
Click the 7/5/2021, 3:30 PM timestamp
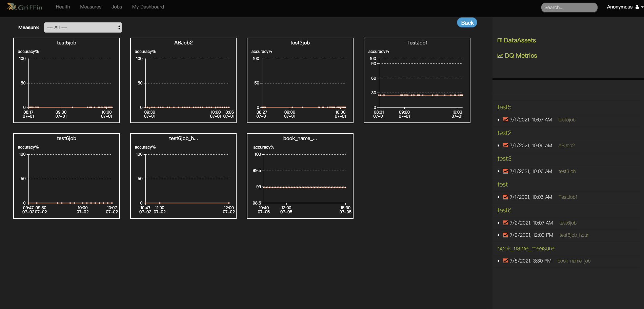click(530, 261)
